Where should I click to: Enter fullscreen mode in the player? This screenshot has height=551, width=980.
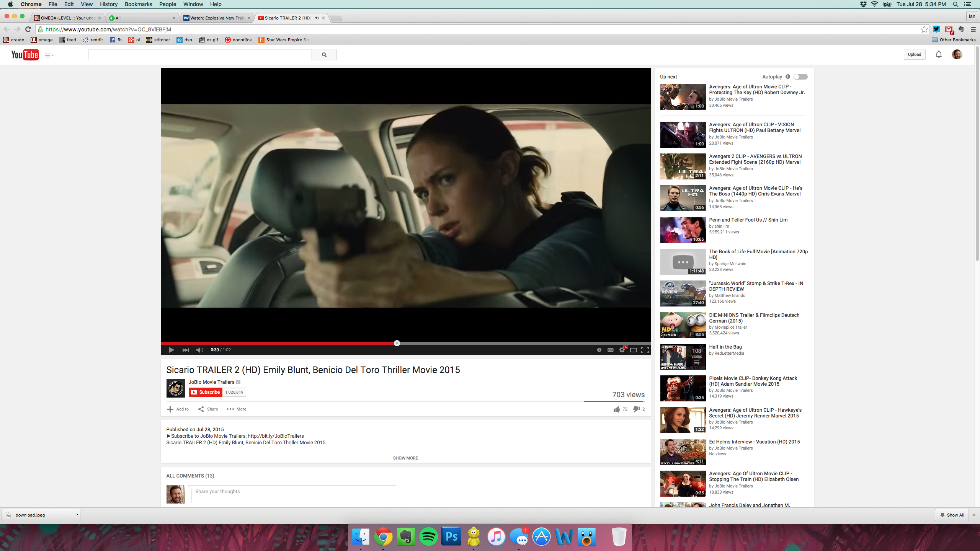pos(645,350)
